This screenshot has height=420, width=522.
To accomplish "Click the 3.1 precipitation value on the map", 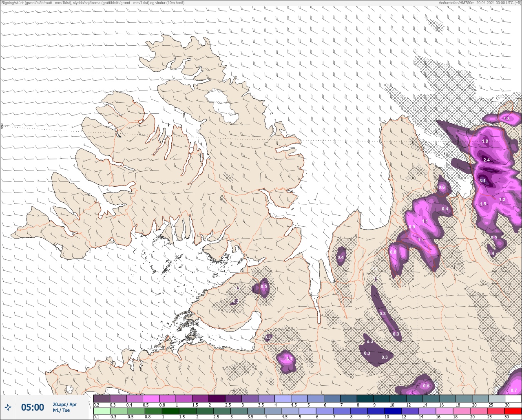I will coord(482,181).
